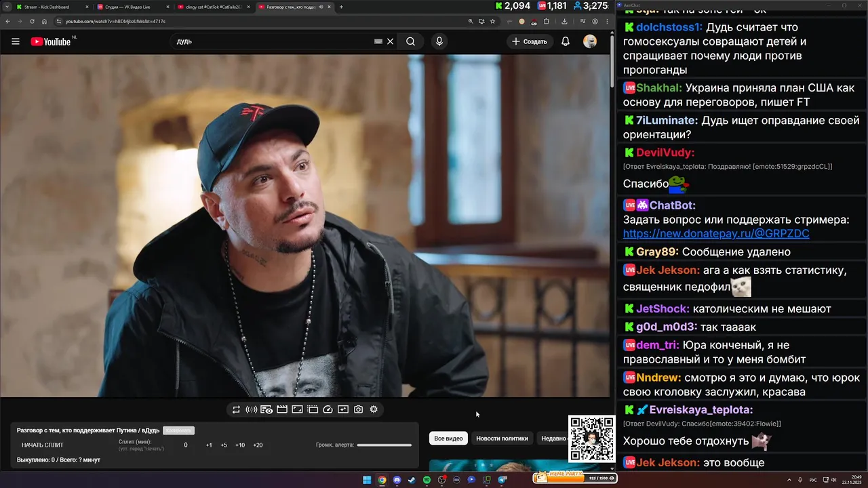868x488 pixels.
Task: Open Spotify from the taskbar
Action: [x=427, y=480]
